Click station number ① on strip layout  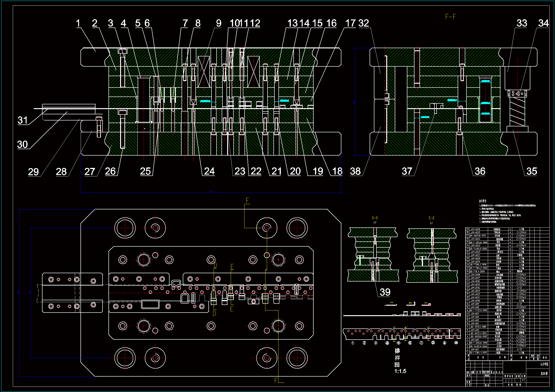353,343
